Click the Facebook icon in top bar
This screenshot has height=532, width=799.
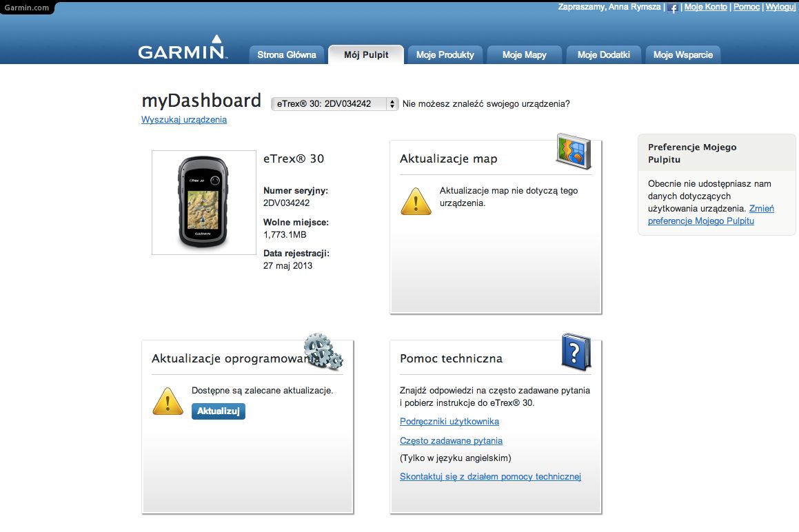point(673,8)
